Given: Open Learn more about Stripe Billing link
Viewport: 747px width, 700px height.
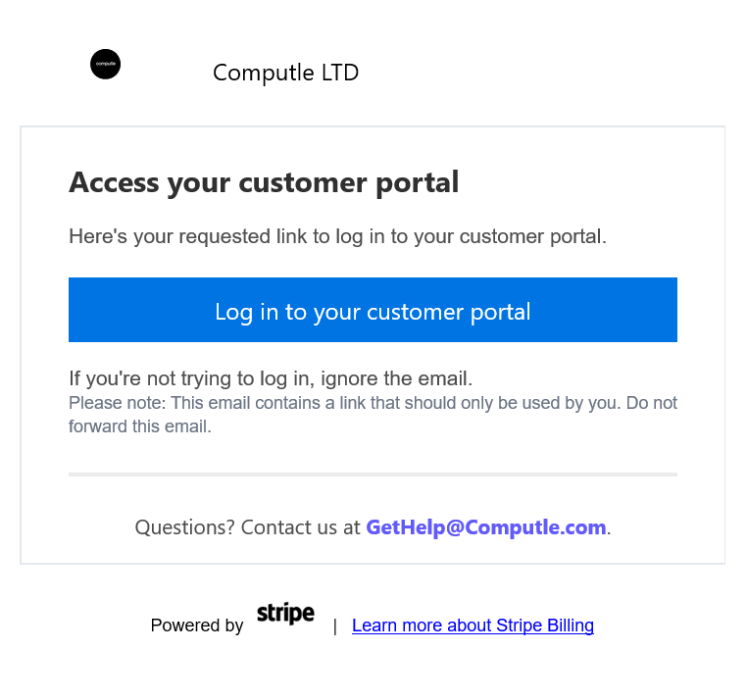Looking at the screenshot, I should [x=473, y=625].
